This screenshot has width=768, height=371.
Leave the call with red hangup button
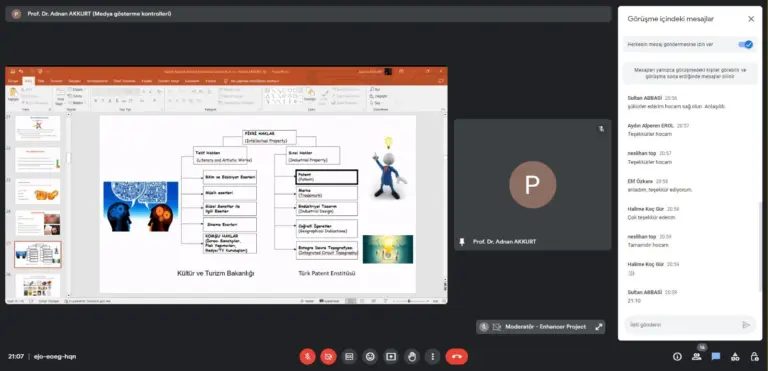coord(456,357)
